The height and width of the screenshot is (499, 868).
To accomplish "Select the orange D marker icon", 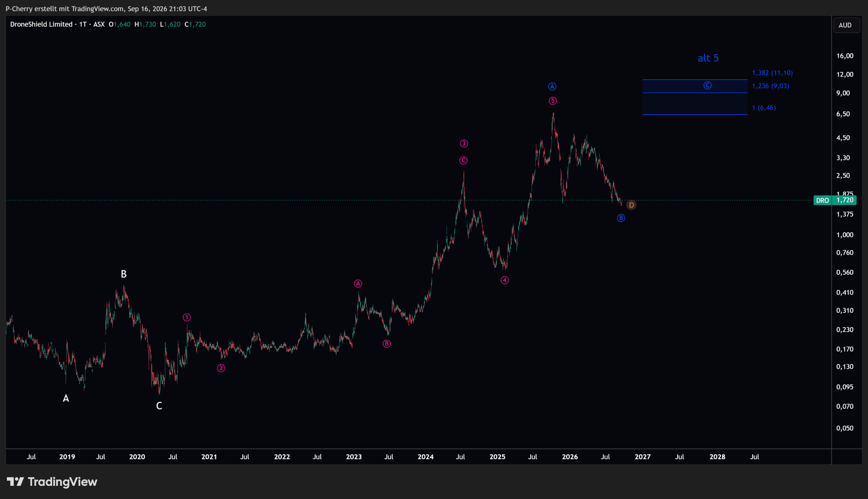I will pyautogui.click(x=631, y=205).
